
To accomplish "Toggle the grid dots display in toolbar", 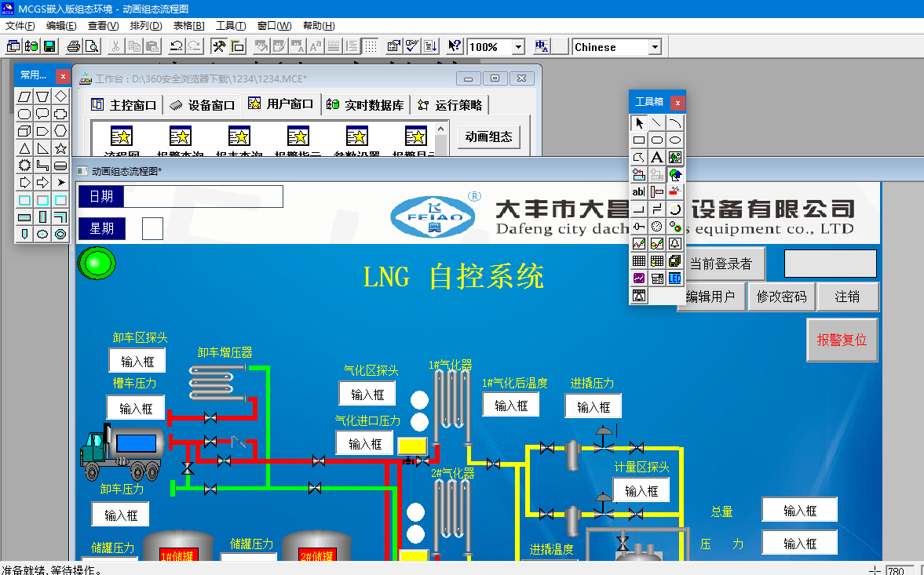I will (371, 46).
